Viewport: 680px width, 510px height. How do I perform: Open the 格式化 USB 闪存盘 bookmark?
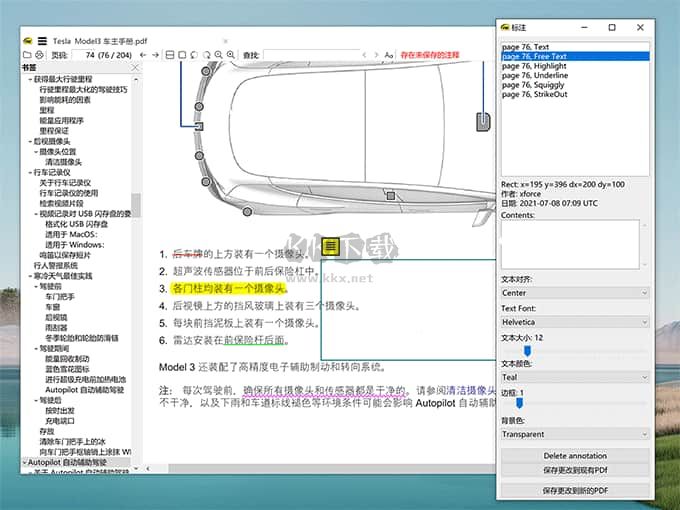[x=77, y=224]
